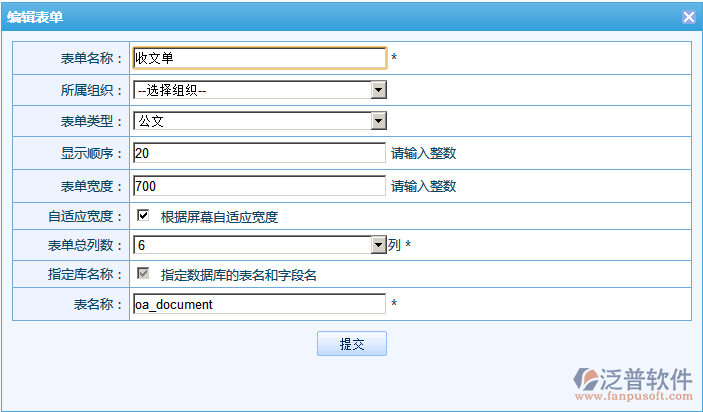Open the 所属组织 dropdown

coord(259,91)
